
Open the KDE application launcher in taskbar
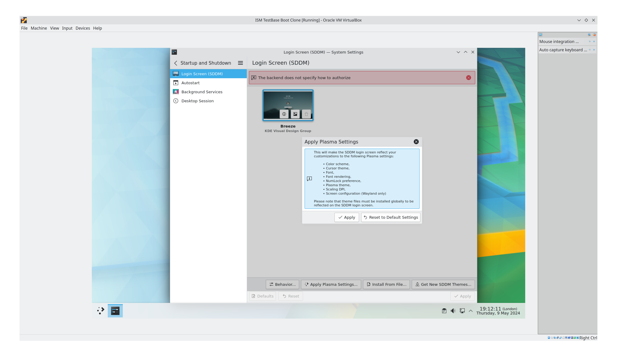[101, 311]
